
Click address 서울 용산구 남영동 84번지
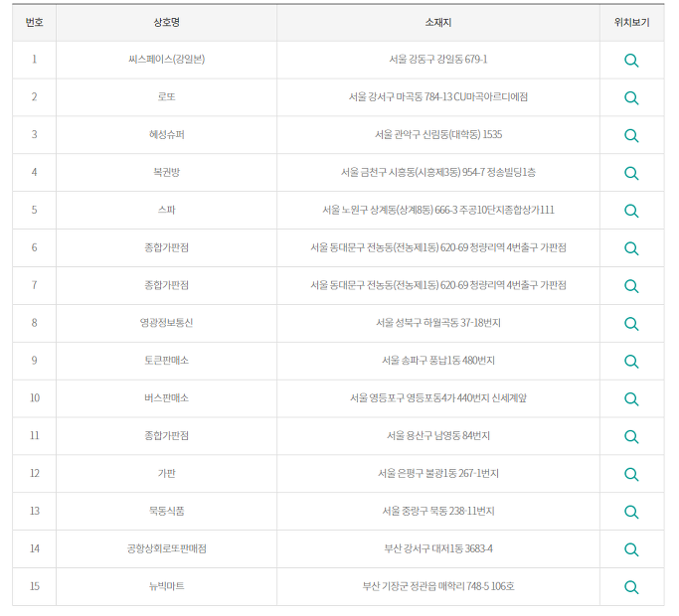(x=438, y=435)
